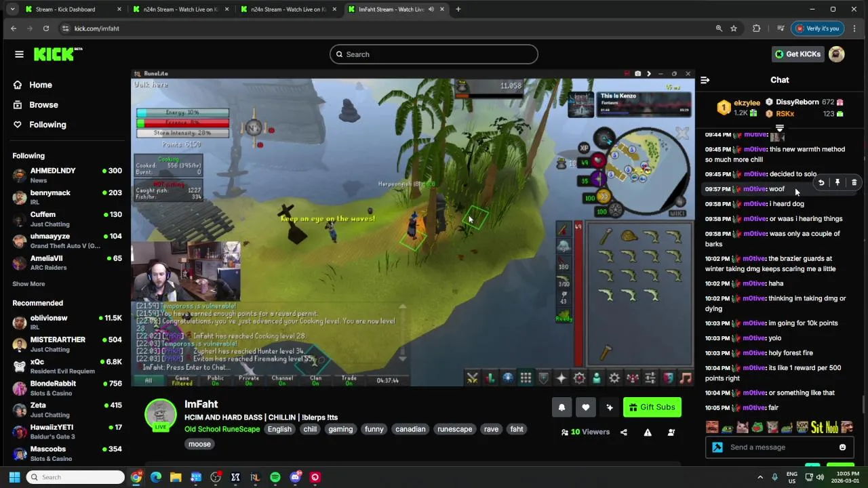868x488 pixels.
Task: Click the 'runescape' stream tag
Action: (454, 429)
